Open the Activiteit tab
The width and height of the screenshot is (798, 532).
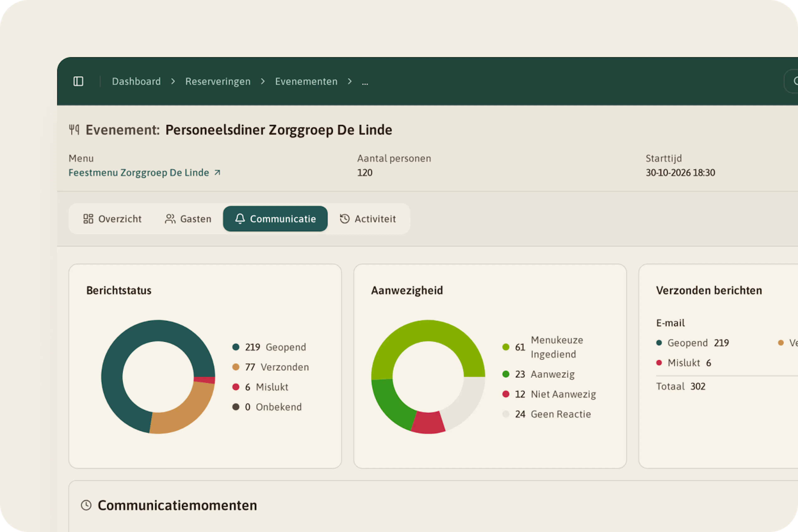(x=368, y=219)
